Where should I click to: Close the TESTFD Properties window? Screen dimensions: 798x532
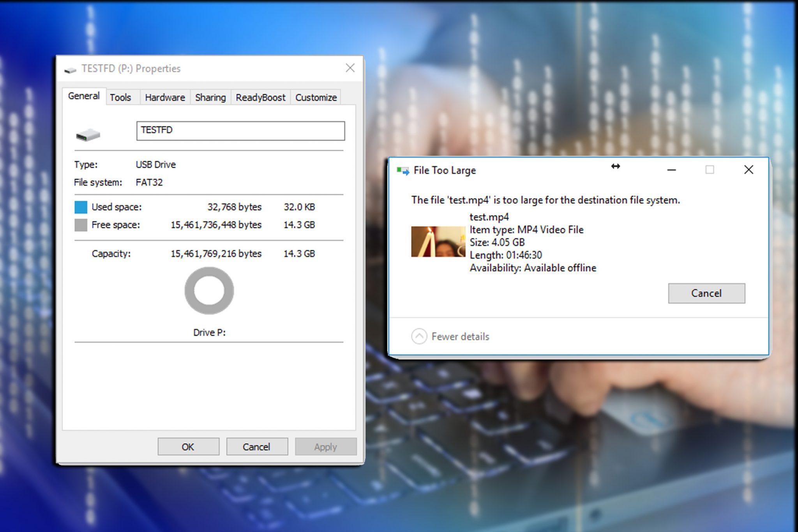[x=350, y=68]
